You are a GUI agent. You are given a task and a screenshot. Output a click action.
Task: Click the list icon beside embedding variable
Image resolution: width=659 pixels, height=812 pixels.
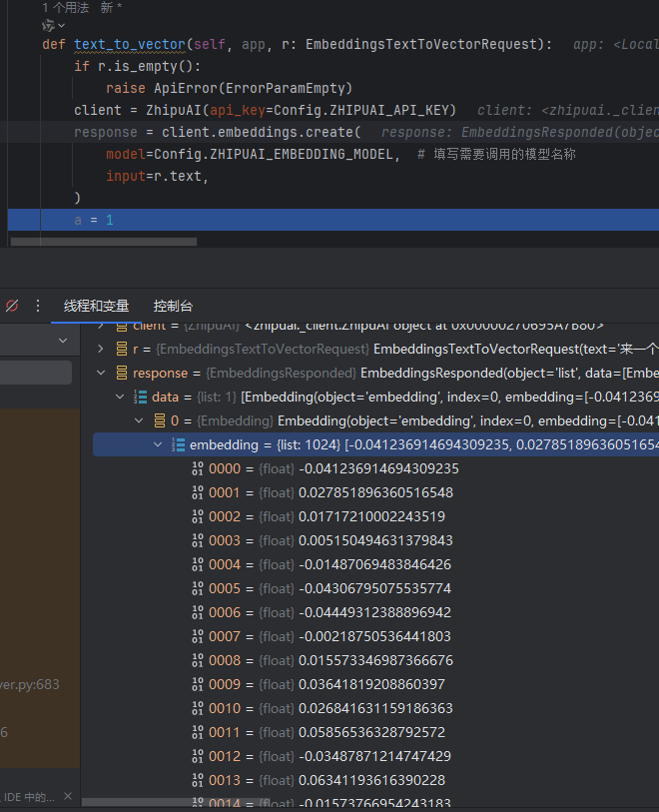(178, 444)
